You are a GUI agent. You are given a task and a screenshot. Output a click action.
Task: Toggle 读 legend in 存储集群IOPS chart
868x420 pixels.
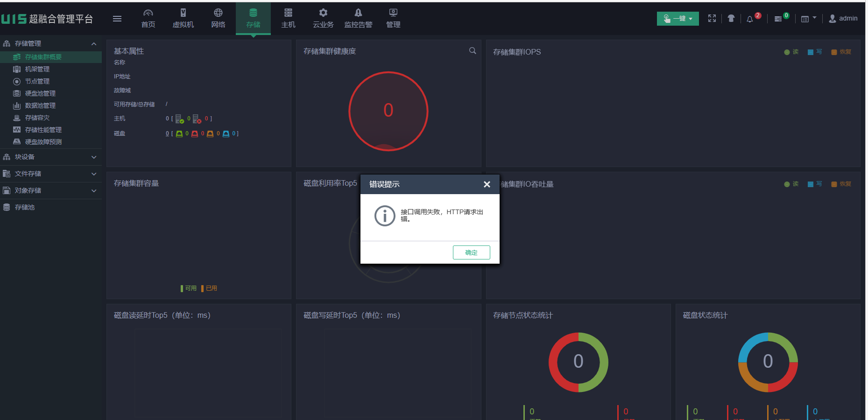[x=791, y=52]
